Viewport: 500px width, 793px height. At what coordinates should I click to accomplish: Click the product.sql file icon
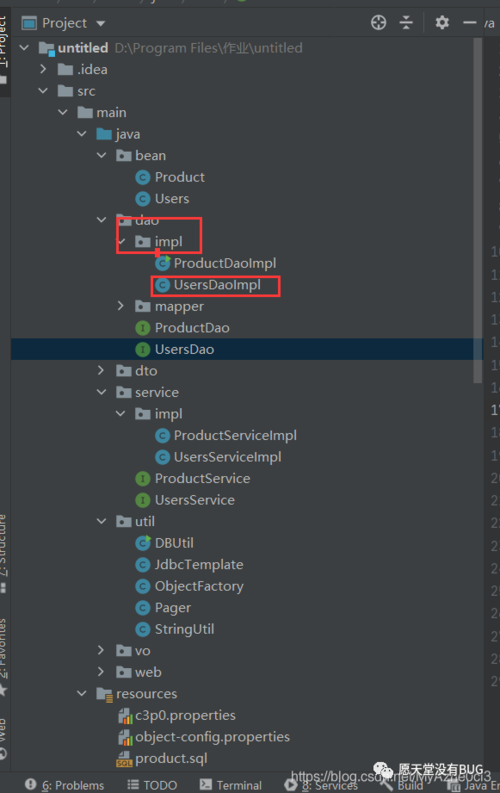(x=124, y=759)
